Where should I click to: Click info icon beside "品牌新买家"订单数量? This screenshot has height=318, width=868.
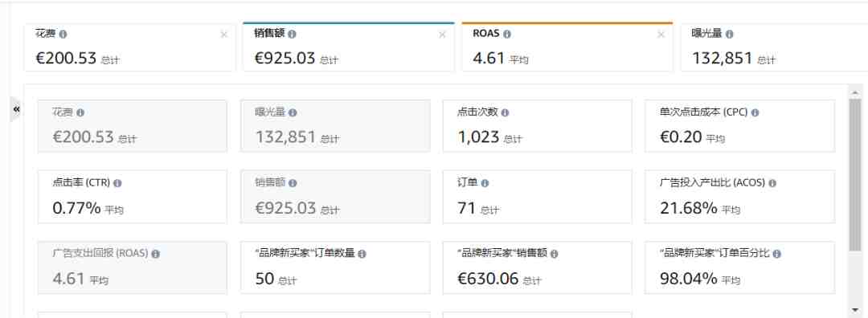coord(362,254)
